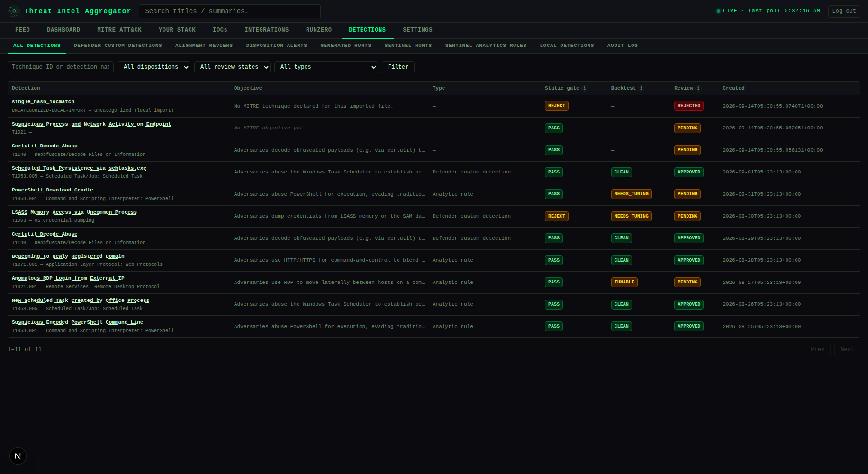Open Beaconing to Newly Registered Domain
The image size is (868, 474).
[x=68, y=256]
